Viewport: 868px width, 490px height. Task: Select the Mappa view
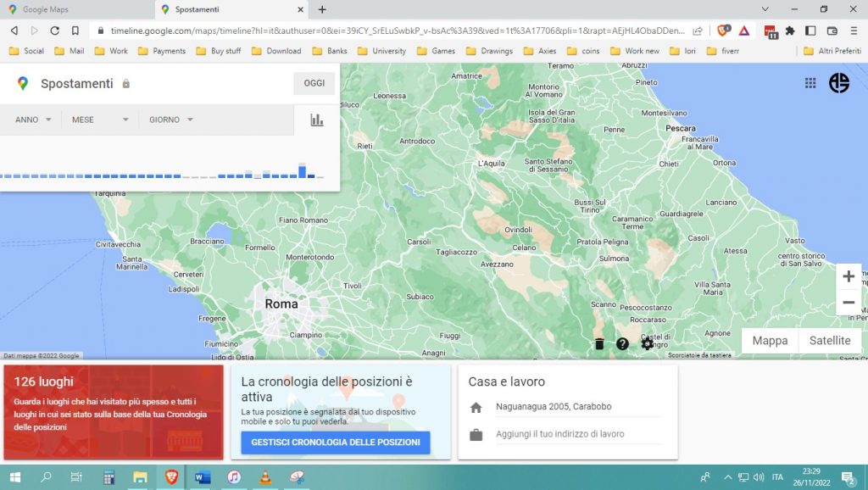click(x=770, y=340)
